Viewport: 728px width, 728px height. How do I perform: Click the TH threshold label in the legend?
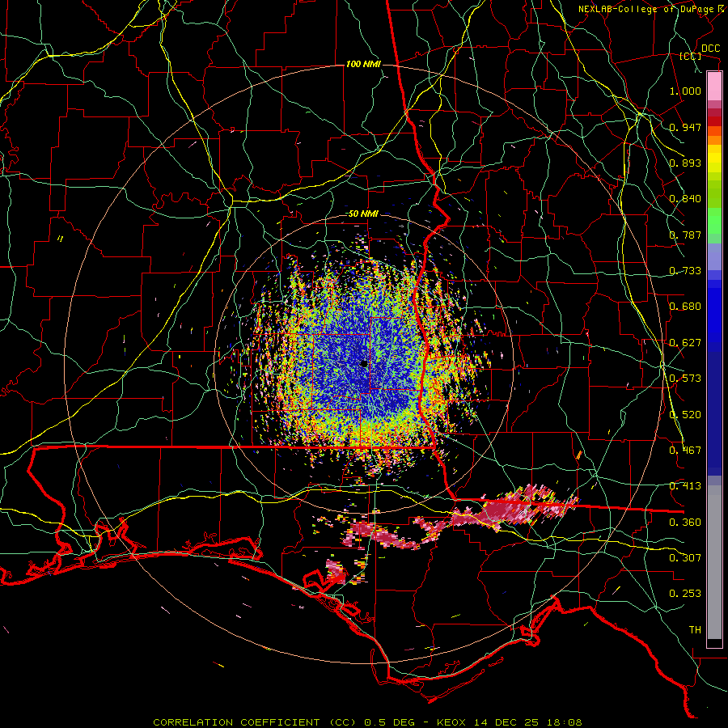coord(695,630)
